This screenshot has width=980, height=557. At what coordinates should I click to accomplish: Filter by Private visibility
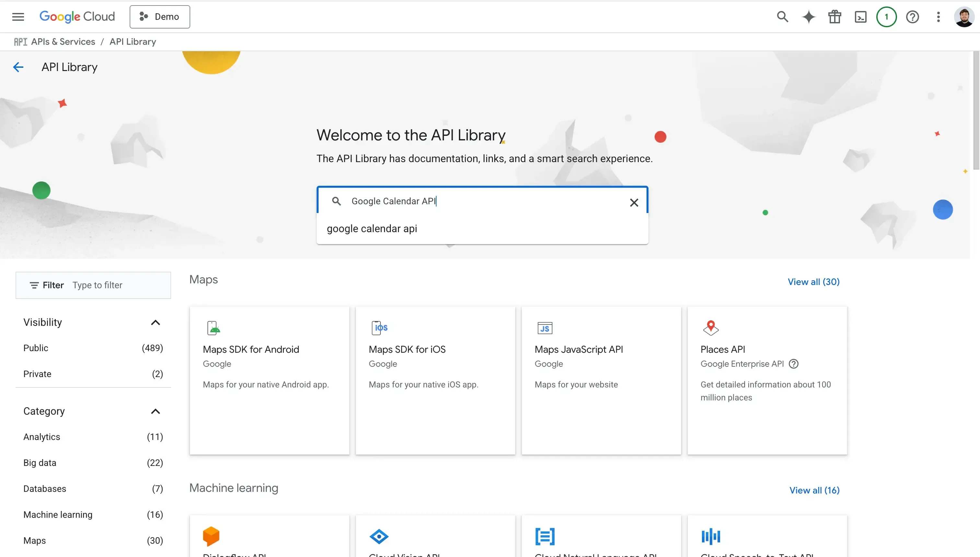click(93, 374)
